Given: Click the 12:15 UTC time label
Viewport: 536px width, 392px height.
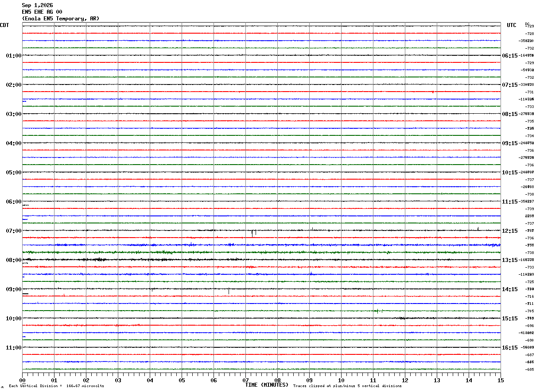Looking at the screenshot, I should pos(509,231).
